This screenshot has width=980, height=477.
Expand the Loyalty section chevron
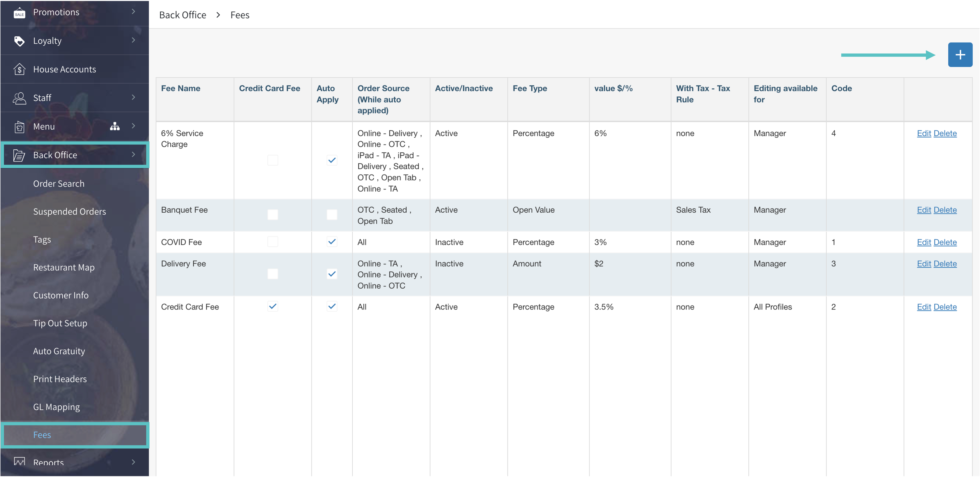(x=133, y=40)
